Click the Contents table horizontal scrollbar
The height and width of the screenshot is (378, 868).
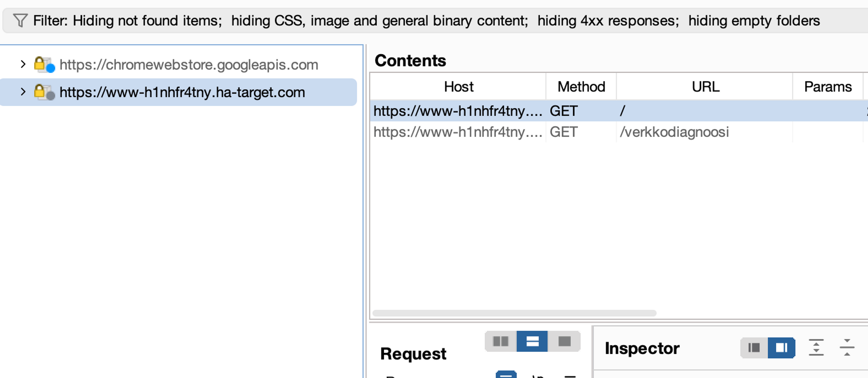click(514, 313)
